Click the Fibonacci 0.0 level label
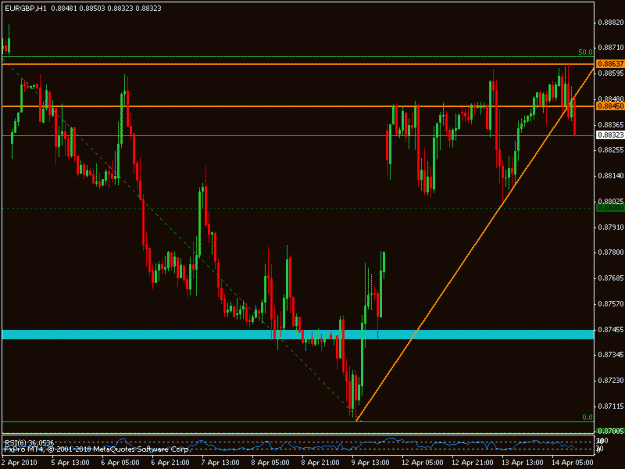 pos(587,417)
